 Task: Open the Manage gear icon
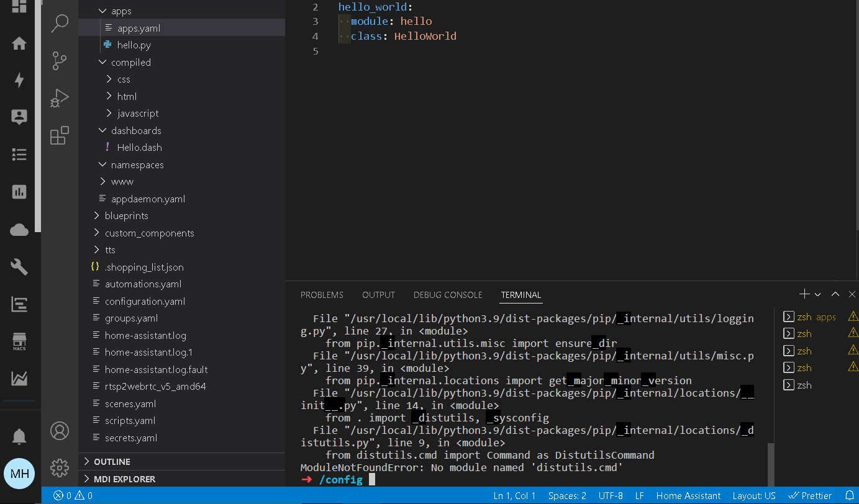tap(60, 467)
